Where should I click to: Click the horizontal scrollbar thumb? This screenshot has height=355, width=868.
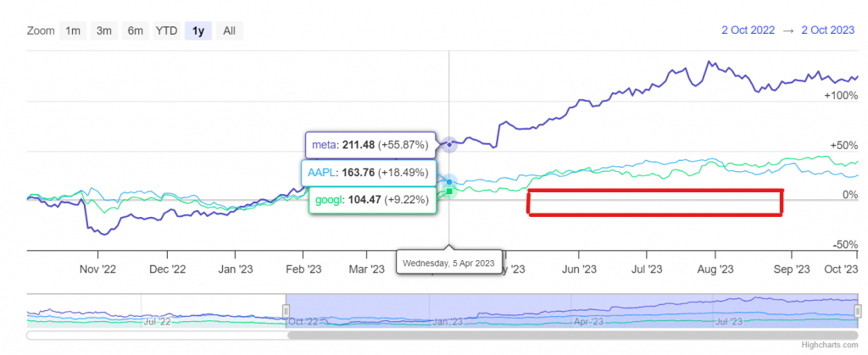[x=572, y=336]
